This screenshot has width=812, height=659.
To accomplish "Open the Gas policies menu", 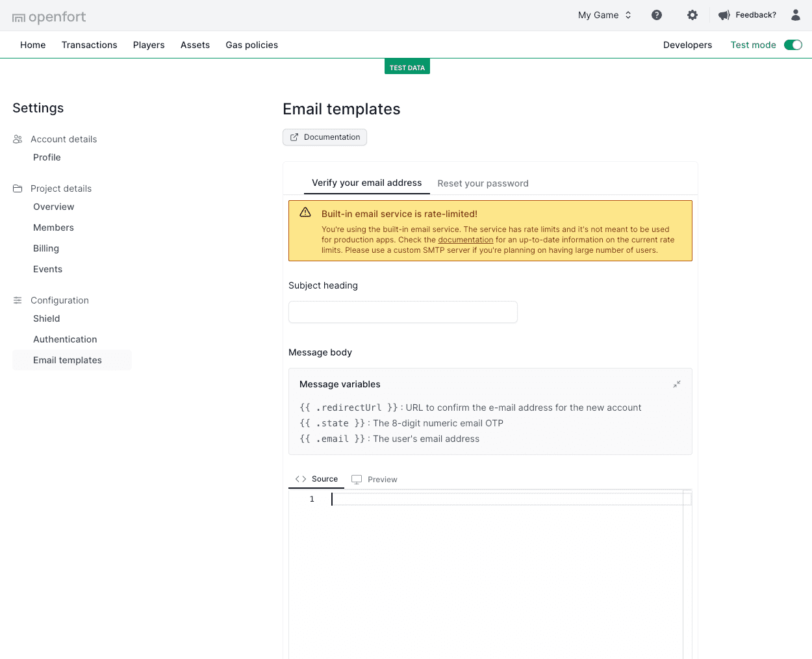I will (252, 45).
